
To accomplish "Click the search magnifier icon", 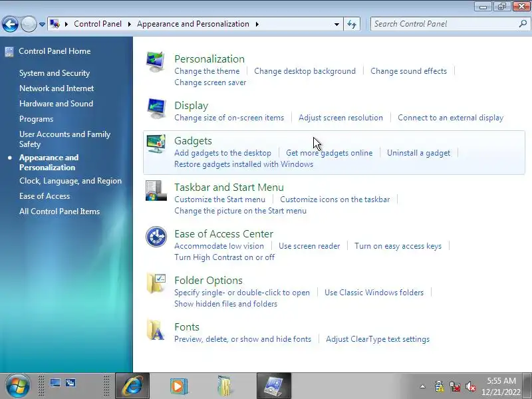I will coord(523,24).
